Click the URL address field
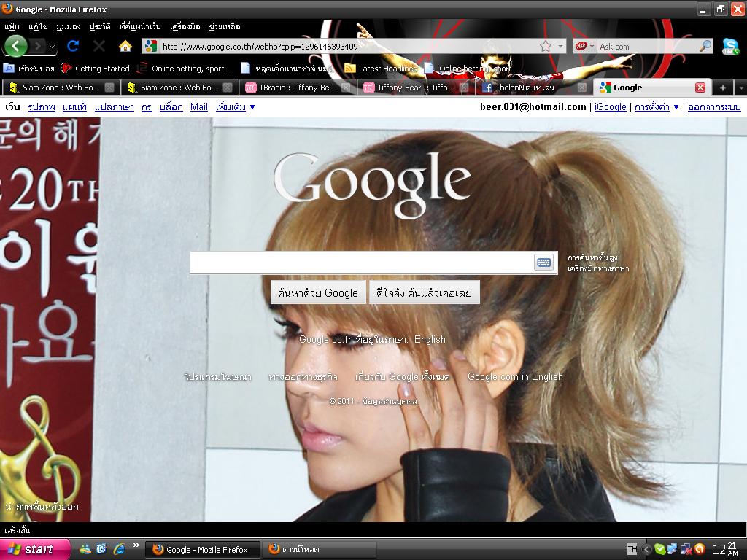747x560 pixels. 349,46
